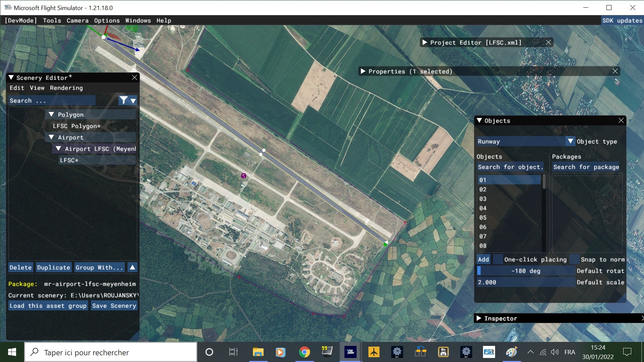Toggle the Snap to normal checkbox
Screen dimensions: 644x362
pyautogui.click(x=575, y=259)
